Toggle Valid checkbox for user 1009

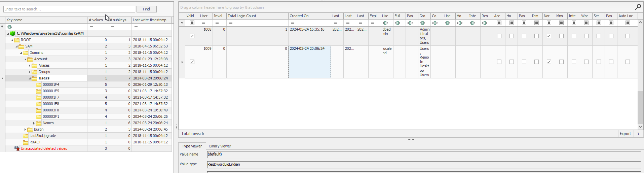(192, 62)
